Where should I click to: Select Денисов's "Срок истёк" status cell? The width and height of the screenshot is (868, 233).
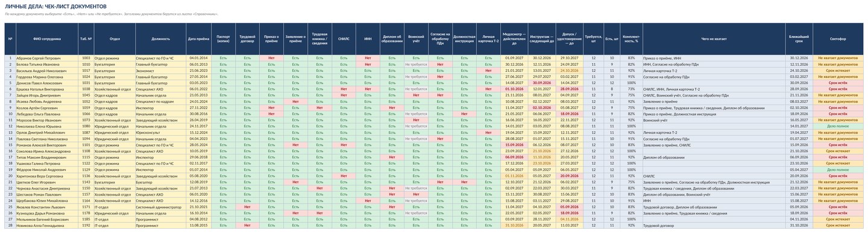tap(838, 83)
